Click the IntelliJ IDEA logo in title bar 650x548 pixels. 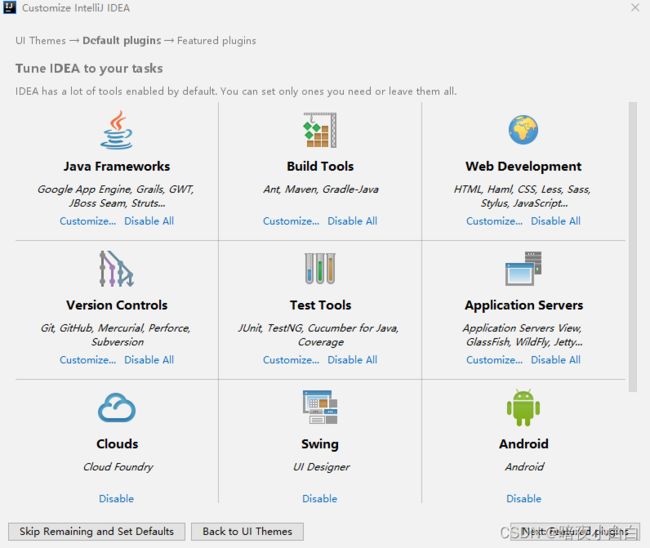coord(10,7)
